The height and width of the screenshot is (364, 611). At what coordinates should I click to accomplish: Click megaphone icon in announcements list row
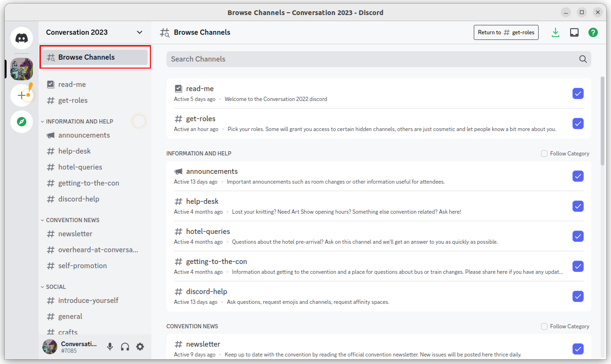[x=179, y=171]
